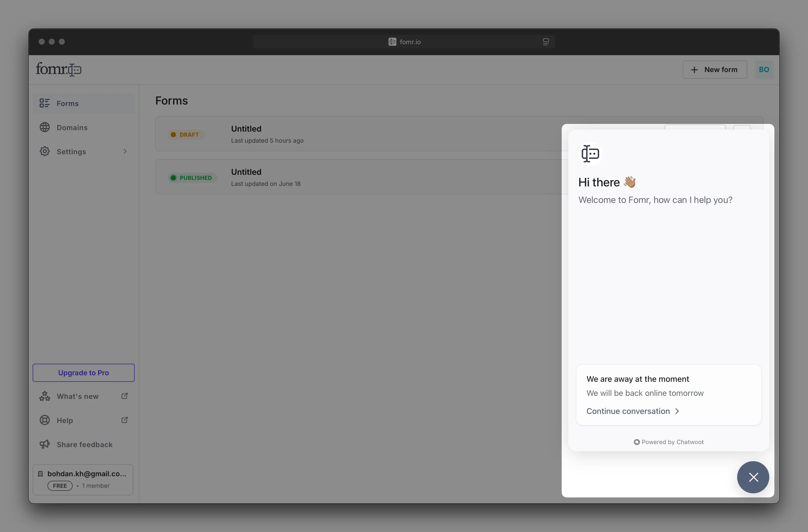The height and width of the screenshot is (532, 808).
Task: Click Share feedback megaphone icon
Action: [44, 444]
